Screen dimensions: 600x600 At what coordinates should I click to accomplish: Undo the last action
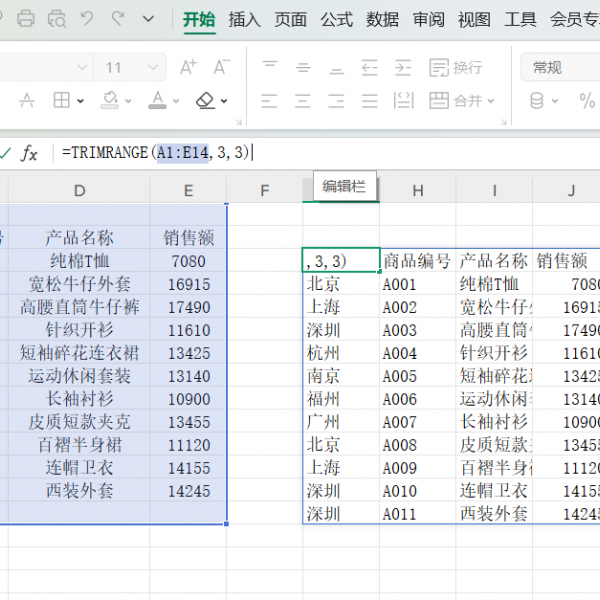click(88, 19)
